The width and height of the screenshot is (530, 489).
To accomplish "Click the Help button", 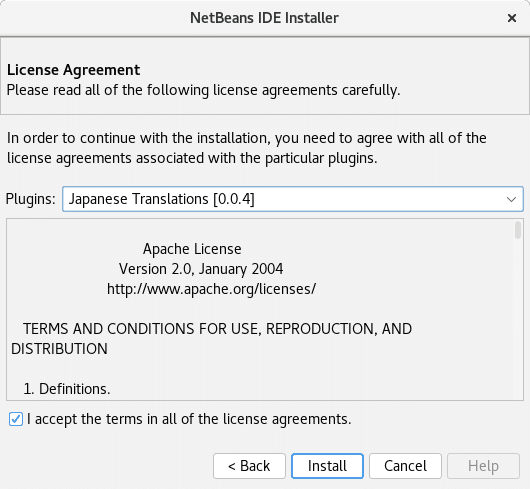I will tap(483, 466).
